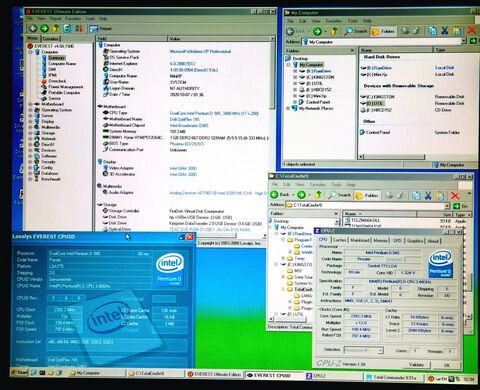Toggle the Folders button in My Computer toolbar

click(x=383, y=31)
